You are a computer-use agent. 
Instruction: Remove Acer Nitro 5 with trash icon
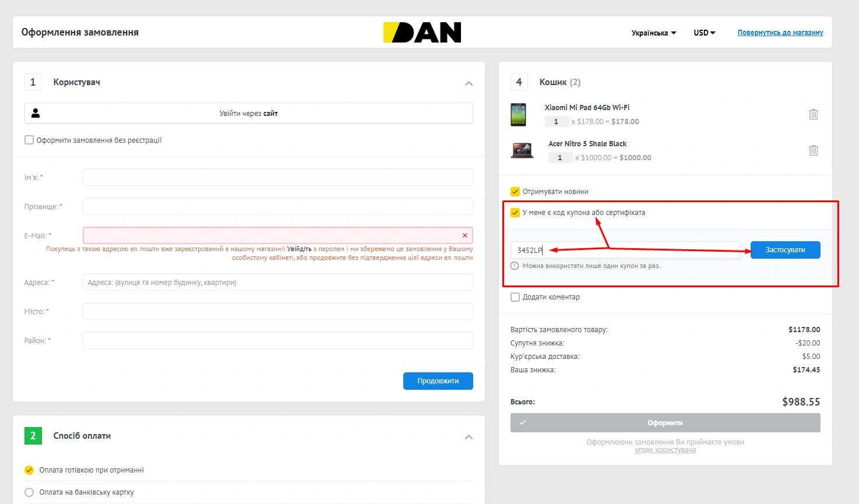pyautogui.click(x=813, y=150)
